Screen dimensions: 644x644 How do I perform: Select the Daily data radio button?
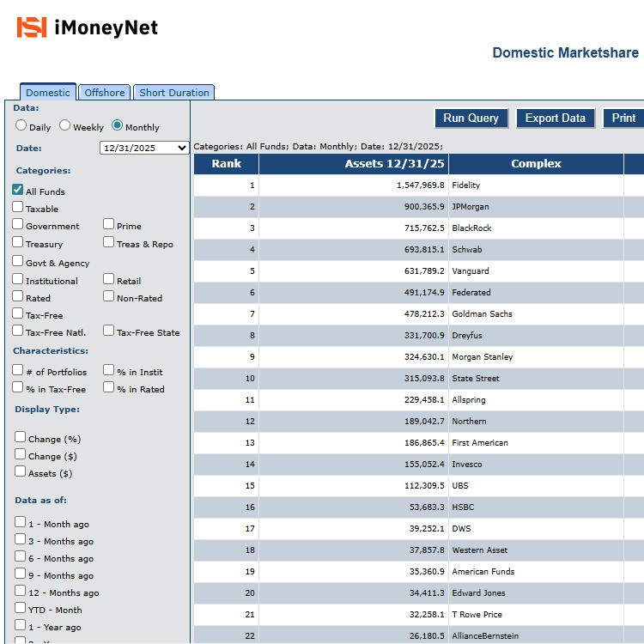(21, 125)
